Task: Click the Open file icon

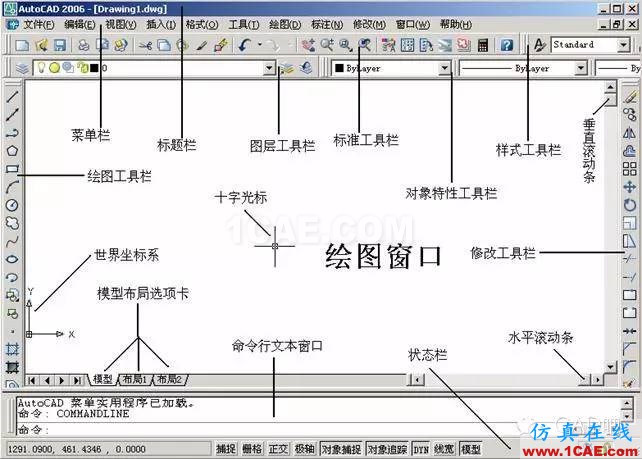Action: point(41,45)
